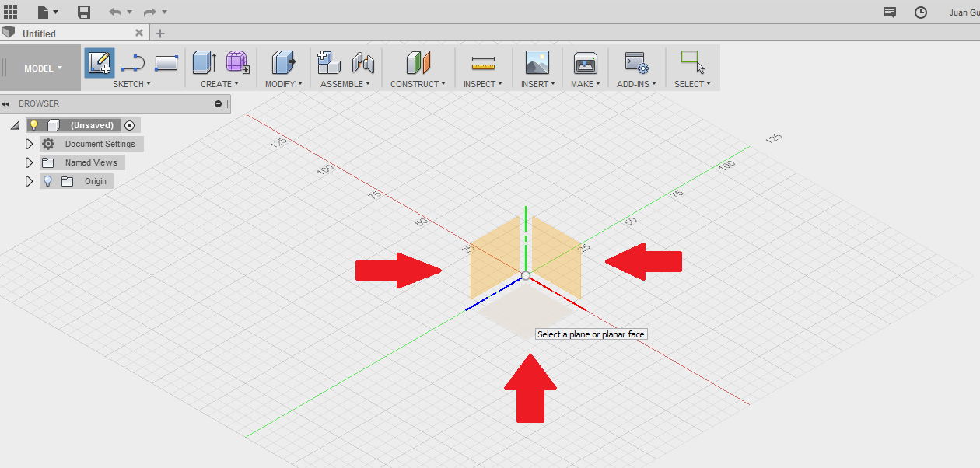Viewport: 980px width, 468px height.
Task: Select the Line sketch tool
Action: click(133, 64)
